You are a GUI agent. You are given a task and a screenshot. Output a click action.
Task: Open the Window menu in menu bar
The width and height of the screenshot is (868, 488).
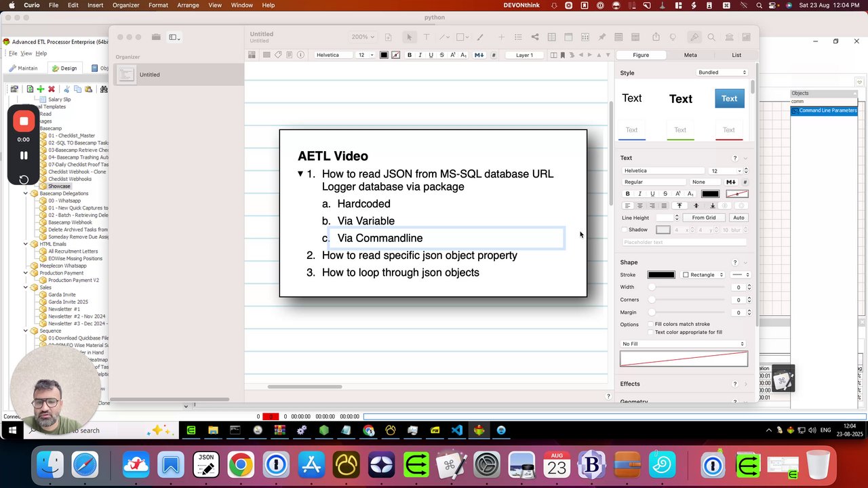[x=242, y=5]
